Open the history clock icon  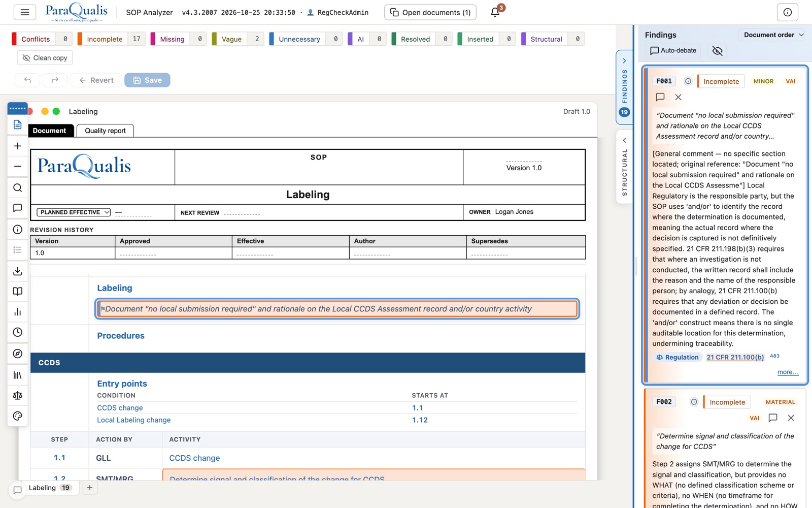pos(18,332)
